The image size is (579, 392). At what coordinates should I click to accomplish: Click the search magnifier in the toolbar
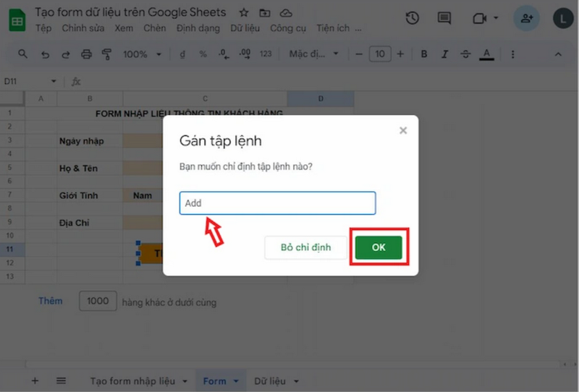click(22, 54)
